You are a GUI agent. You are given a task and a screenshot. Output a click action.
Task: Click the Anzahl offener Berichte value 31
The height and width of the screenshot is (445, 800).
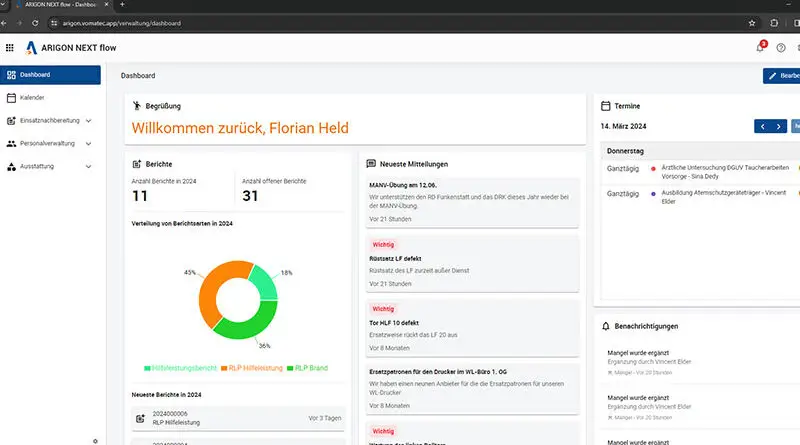(250, 196)
